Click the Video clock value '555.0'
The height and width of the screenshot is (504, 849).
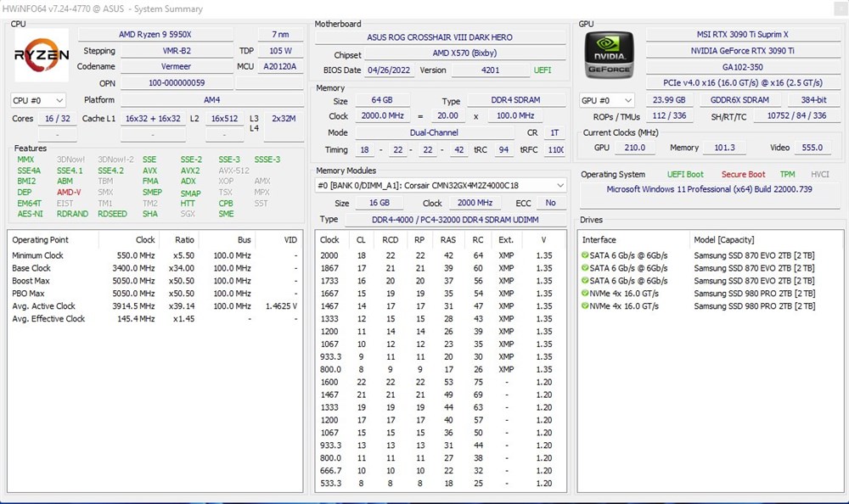[812, 148]
